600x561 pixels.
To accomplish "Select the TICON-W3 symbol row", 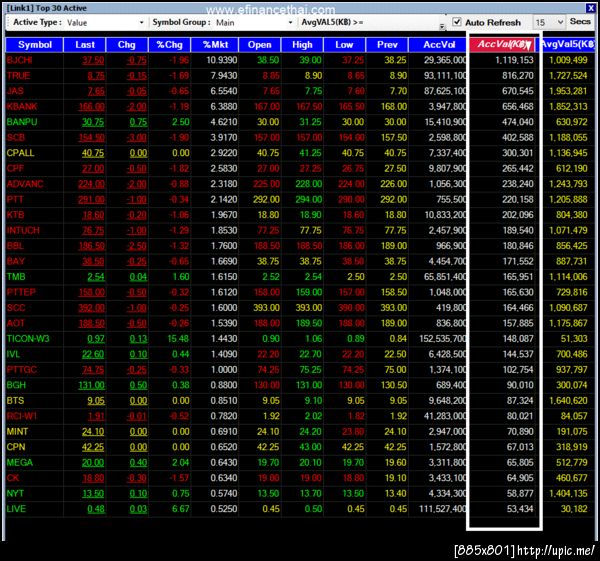I will [x=300, y=339].
